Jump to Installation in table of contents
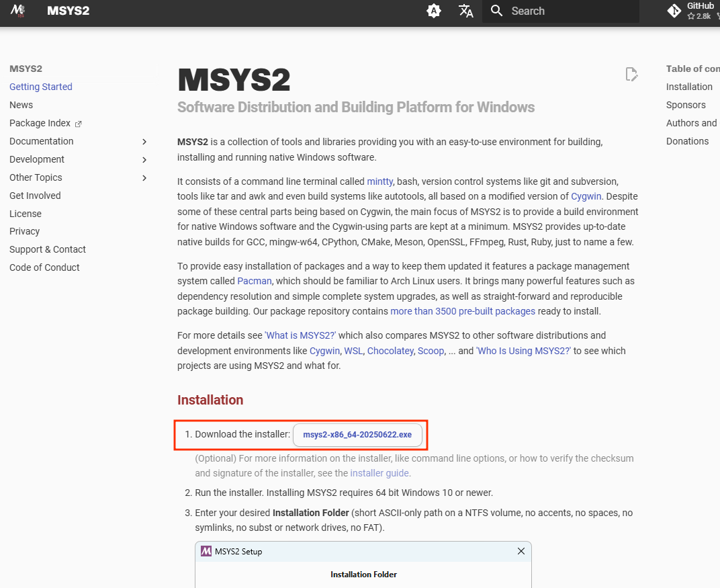The width and height of the screenshot is (720, 588). pos(689,87)
